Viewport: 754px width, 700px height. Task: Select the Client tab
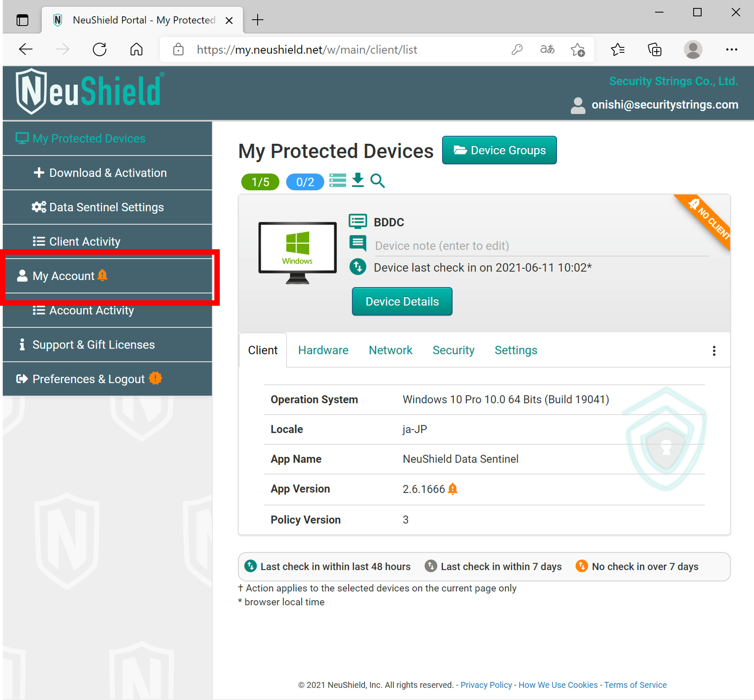[263, 350]
